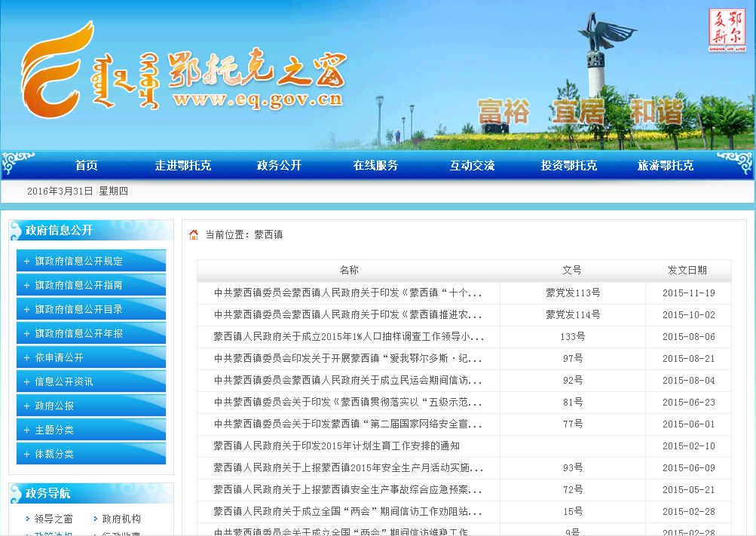Click the 发文日期 column header
The height and width of the screenshot is (536, 756).
[x=687, y=271]
